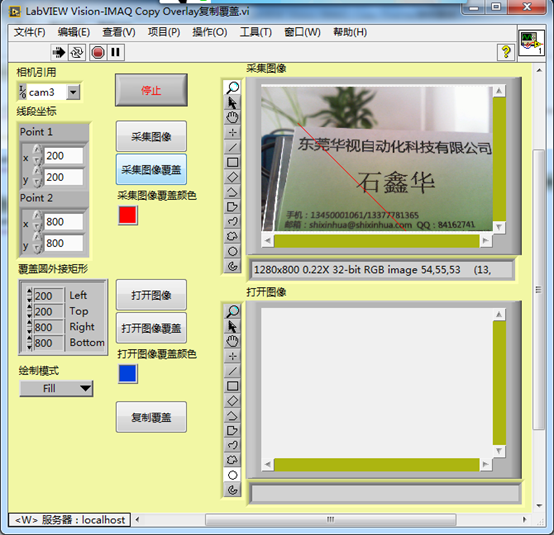Open the 工具(T) menu
The height and width of the screenshot is (535, 554).
256,32
